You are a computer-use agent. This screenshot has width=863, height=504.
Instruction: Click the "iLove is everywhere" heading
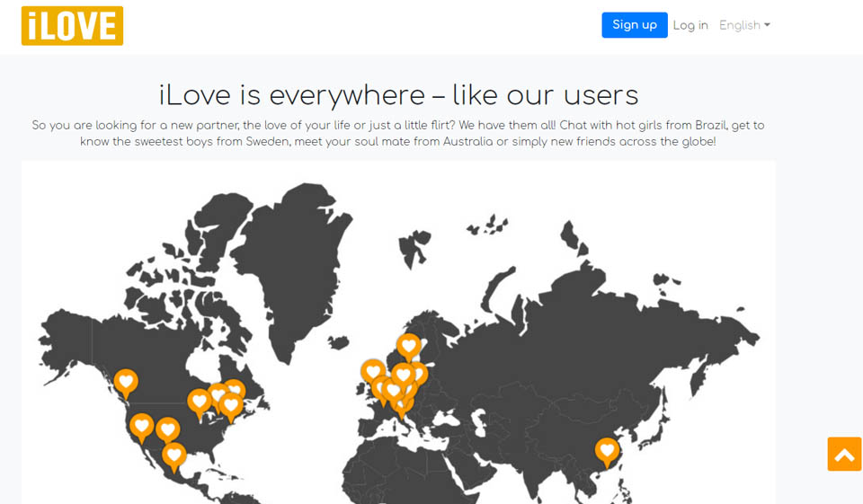point(398,94)
